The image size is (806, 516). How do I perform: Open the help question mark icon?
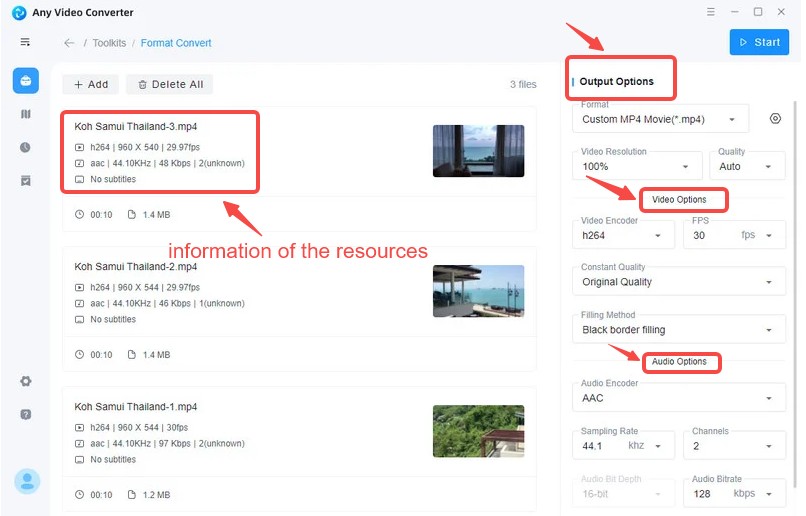(26, 414)
